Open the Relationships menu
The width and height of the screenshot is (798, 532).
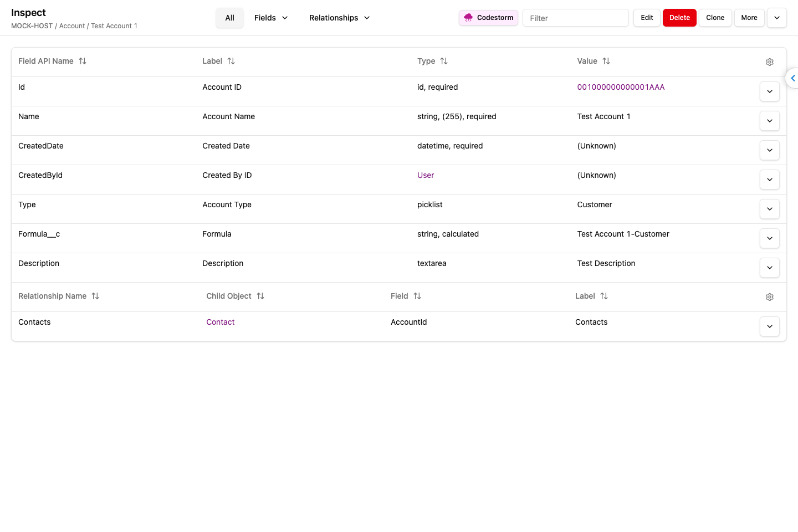(339, 18)
